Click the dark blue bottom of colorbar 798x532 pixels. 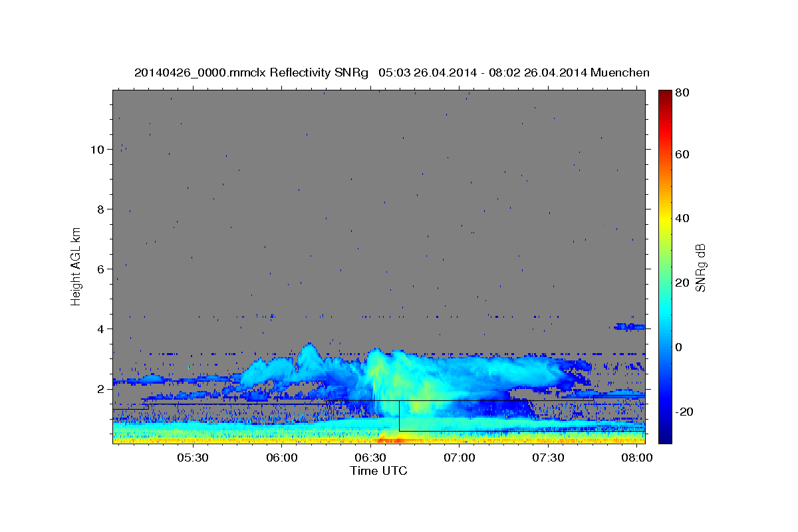[x=664, y=438]
